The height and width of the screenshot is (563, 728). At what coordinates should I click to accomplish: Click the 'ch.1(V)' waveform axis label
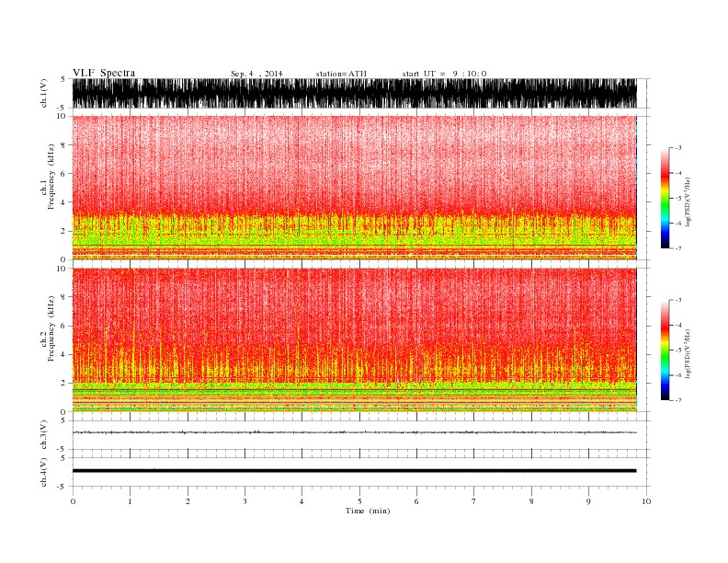tap(44, 93)
